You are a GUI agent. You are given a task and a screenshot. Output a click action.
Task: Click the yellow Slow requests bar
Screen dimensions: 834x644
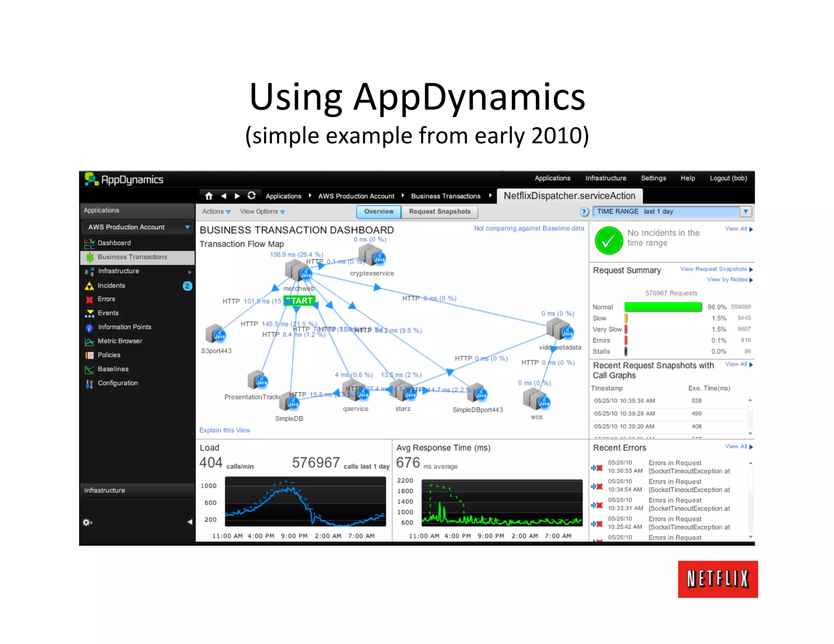click(626, 318)
